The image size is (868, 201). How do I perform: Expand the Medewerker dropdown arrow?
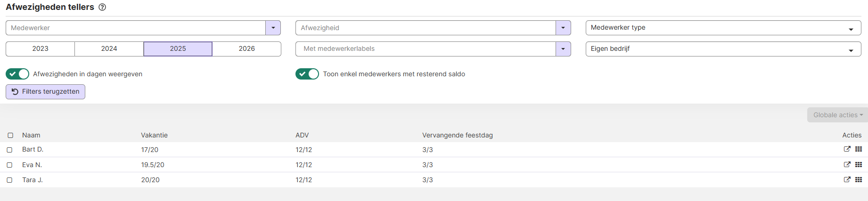coord(273,28)
